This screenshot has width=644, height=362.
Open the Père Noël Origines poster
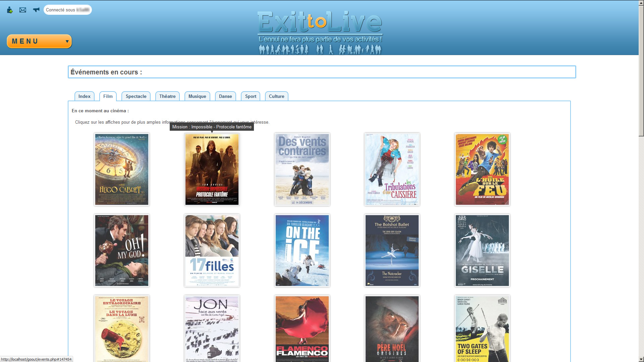click(x=392, y=329)
